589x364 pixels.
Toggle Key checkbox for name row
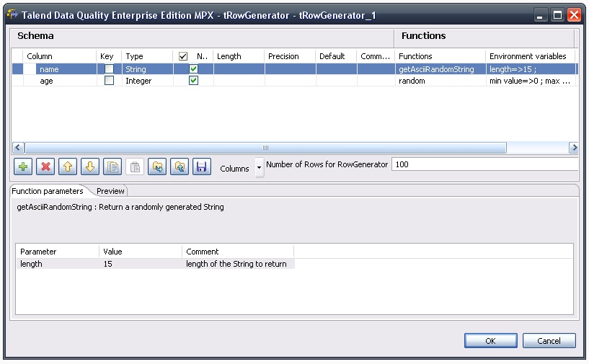click(x=109, y=69)
